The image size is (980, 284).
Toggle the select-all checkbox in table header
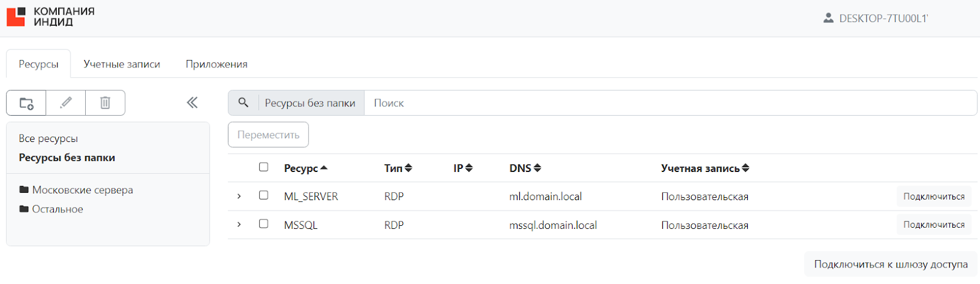(263, 167)
